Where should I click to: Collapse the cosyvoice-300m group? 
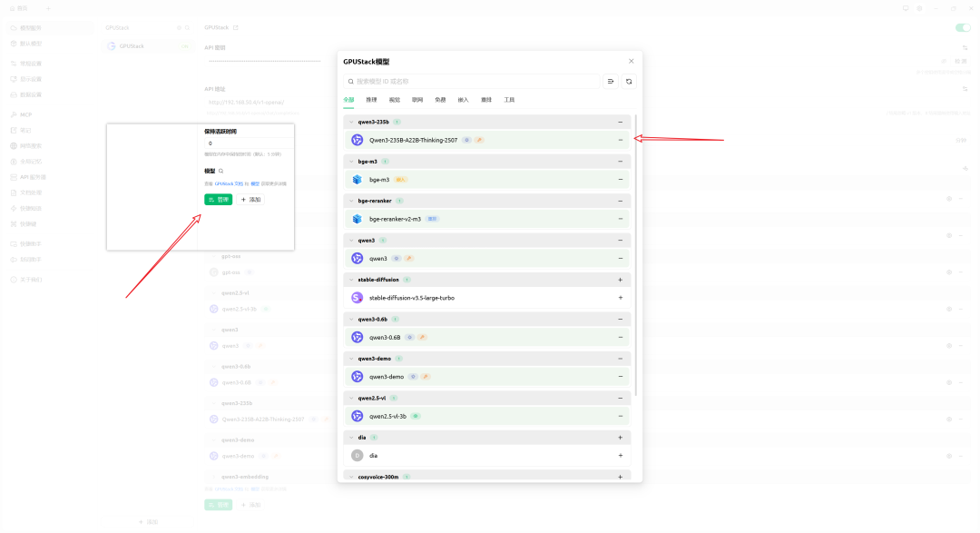[352, 476]
